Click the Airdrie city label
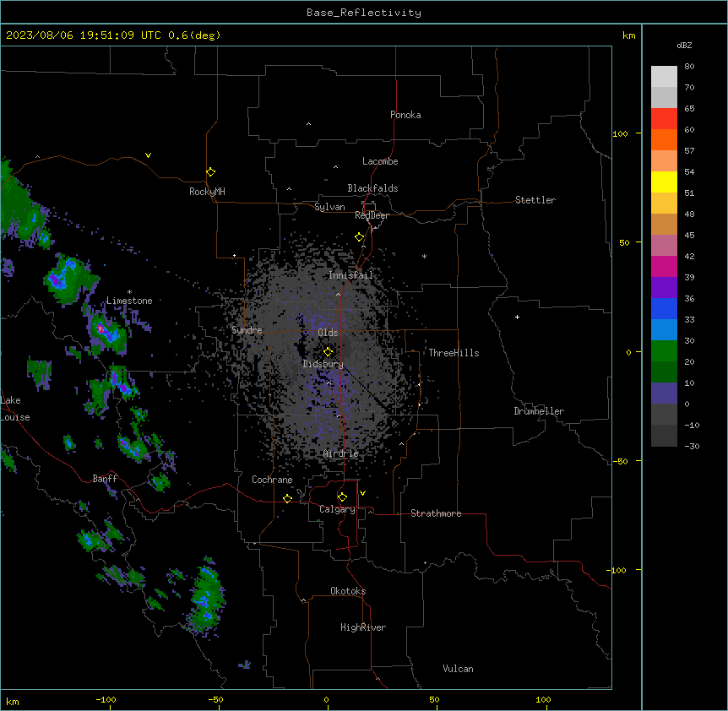This screenshot has height=711, width=728. 341,453
